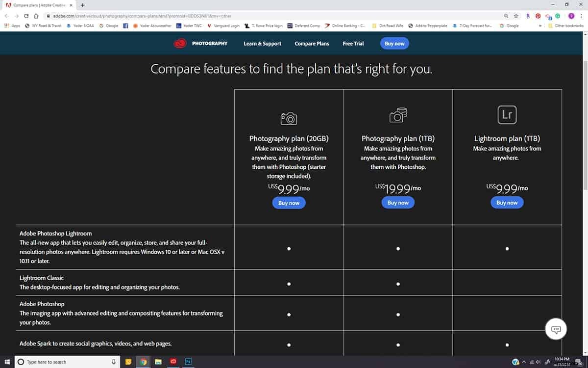Click Buy now under Lightroom plan (1TB)
Image resolution: width=588 pixels, height=368 pixels.
(x=507, y=203)
